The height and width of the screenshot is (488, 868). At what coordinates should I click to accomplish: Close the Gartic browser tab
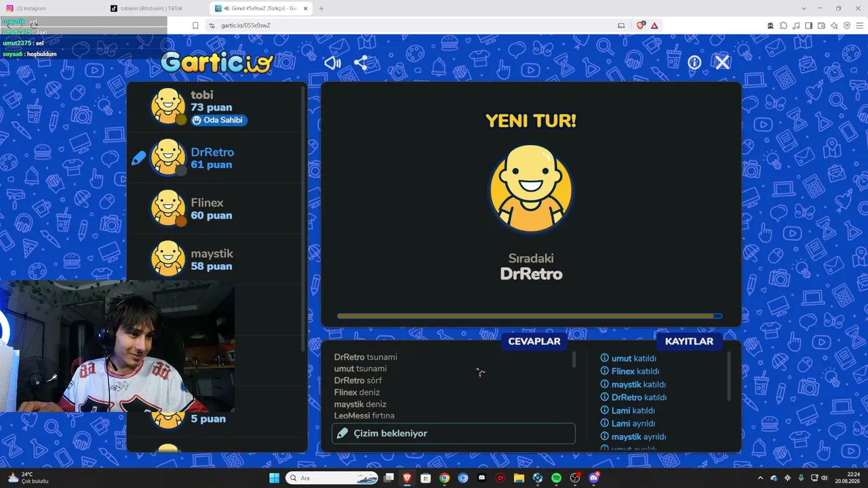tap(306, 8)
